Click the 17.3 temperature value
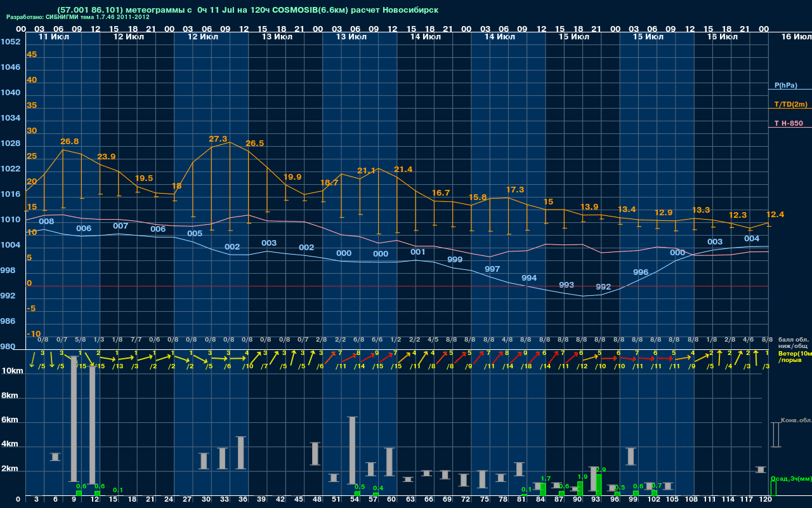 pos(515,189)
